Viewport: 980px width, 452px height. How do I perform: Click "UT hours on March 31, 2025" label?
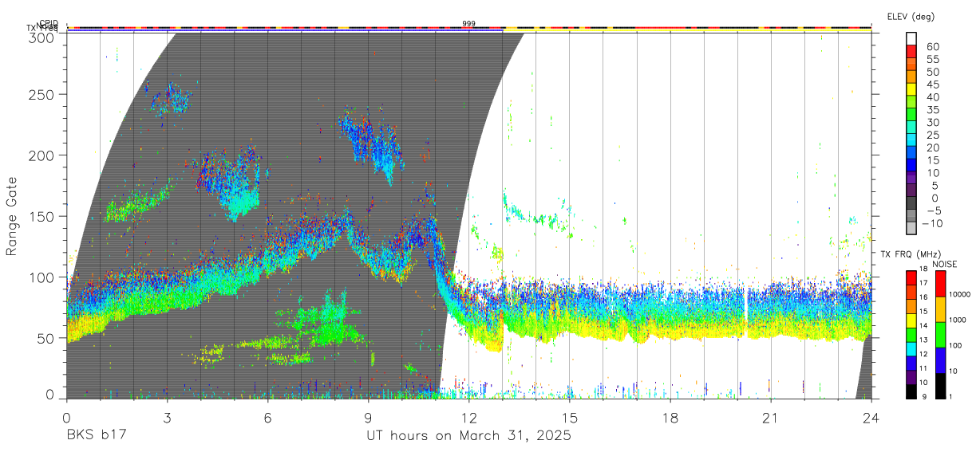pos(468,436)
